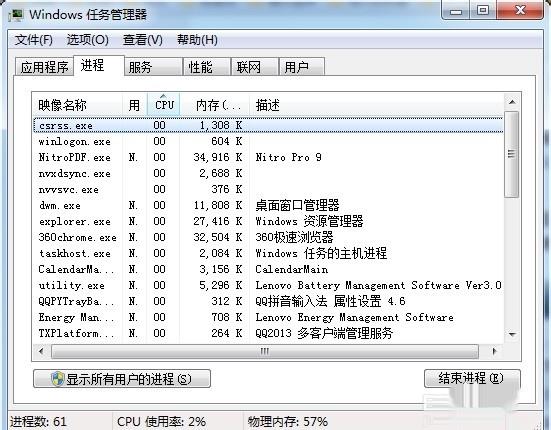Click the 34,916 K memory value

(x=218, y=157)
